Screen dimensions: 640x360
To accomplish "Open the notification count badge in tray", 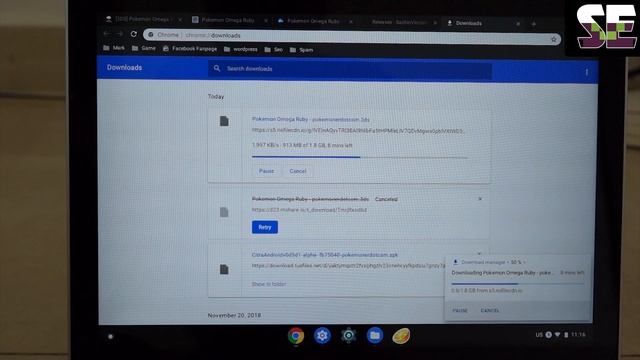I will [549, 335].
